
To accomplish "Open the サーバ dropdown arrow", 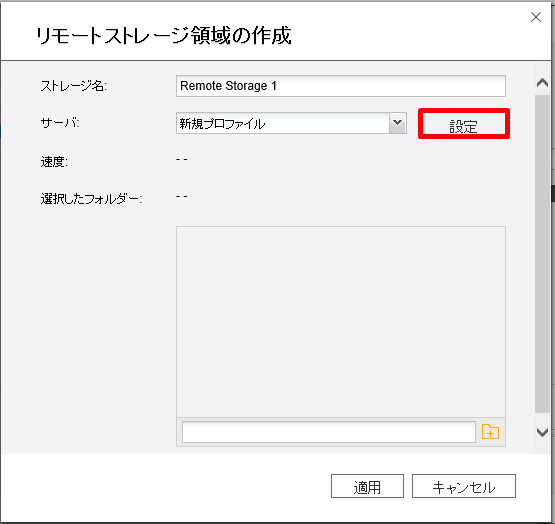I will pyautogui.click(x=397, y=123).
